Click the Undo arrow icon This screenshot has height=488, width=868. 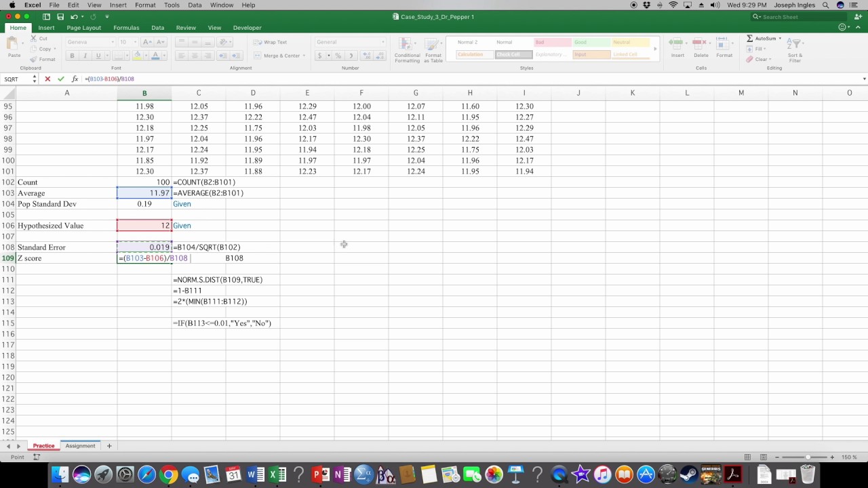coord(74,16)
